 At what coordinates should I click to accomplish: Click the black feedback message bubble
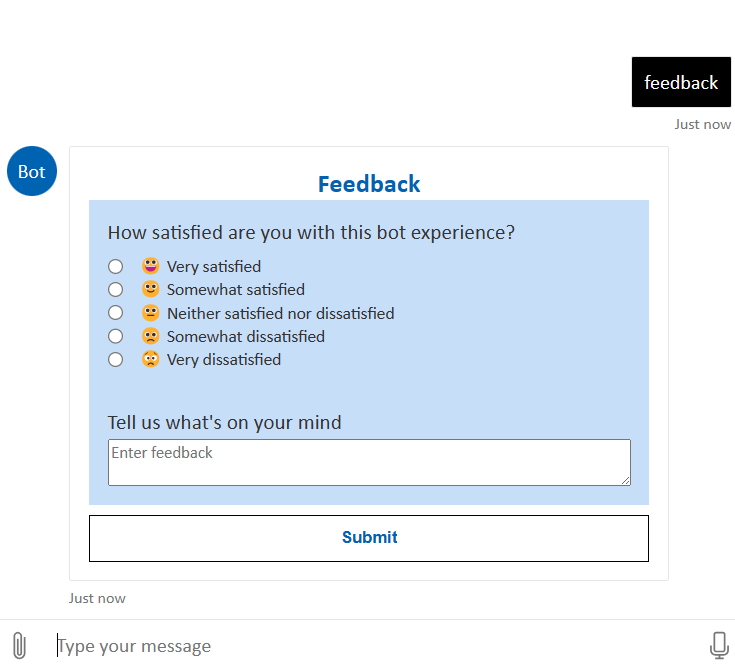[x=681, y=82]
